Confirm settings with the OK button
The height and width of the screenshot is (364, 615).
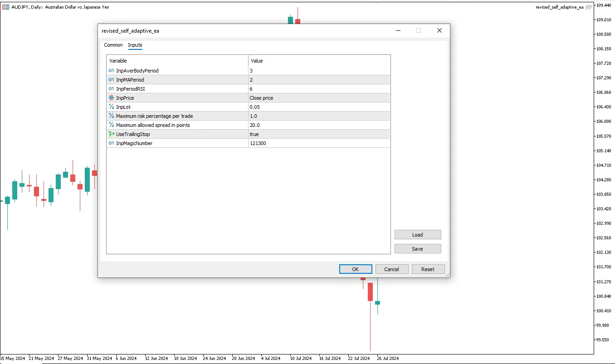(356, 269)
